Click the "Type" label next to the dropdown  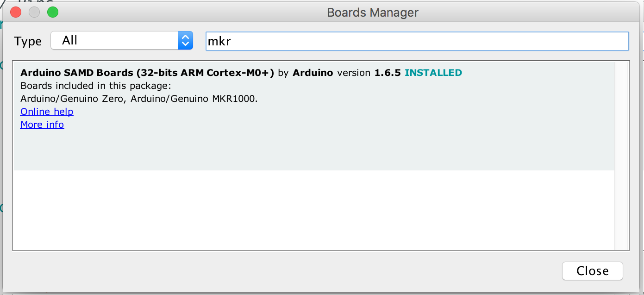click(x=27, y=41)
